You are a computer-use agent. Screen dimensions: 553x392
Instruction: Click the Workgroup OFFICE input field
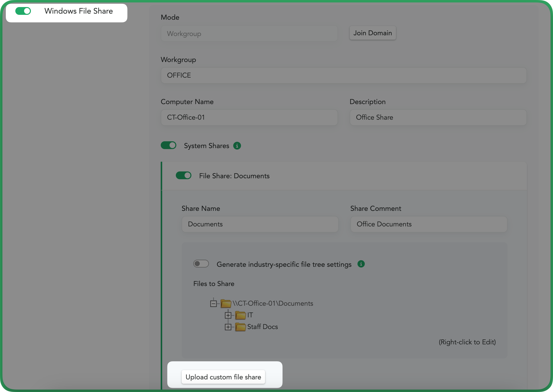coord(343,75)
